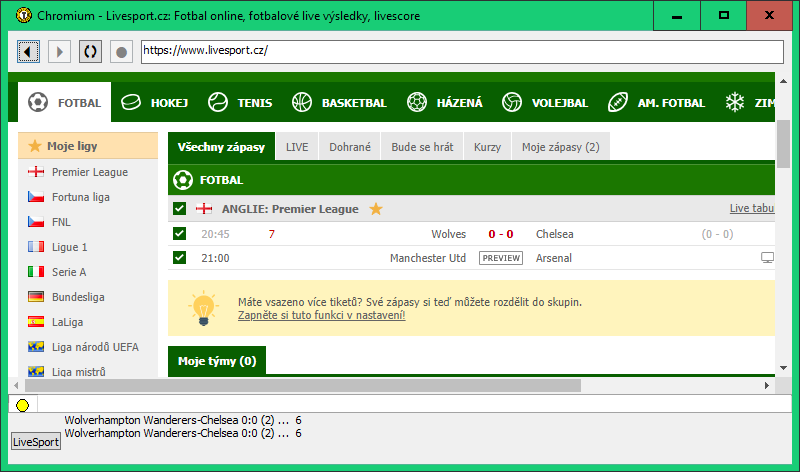The image size is (800, 472).
Task: Click the light bulb tip icon
Action: click(x=203, y=308)
